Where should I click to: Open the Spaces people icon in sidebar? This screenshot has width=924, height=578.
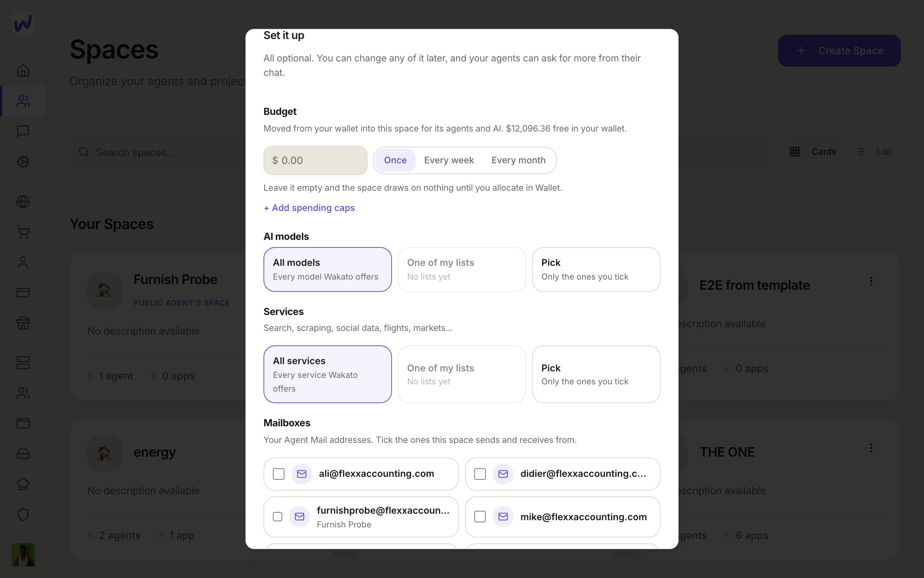(x=23, y=101)
